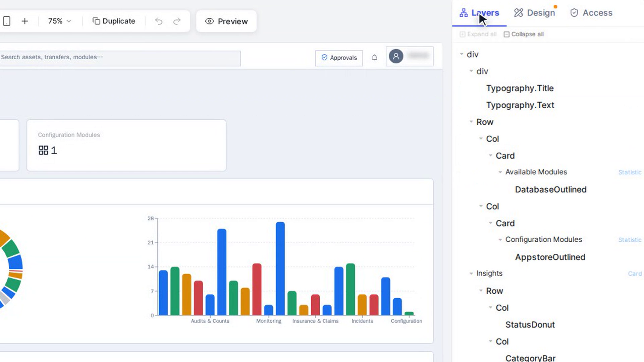Click Expand all in layers panel
Viewport: 644px width, 362px height.
coord(478,34)
